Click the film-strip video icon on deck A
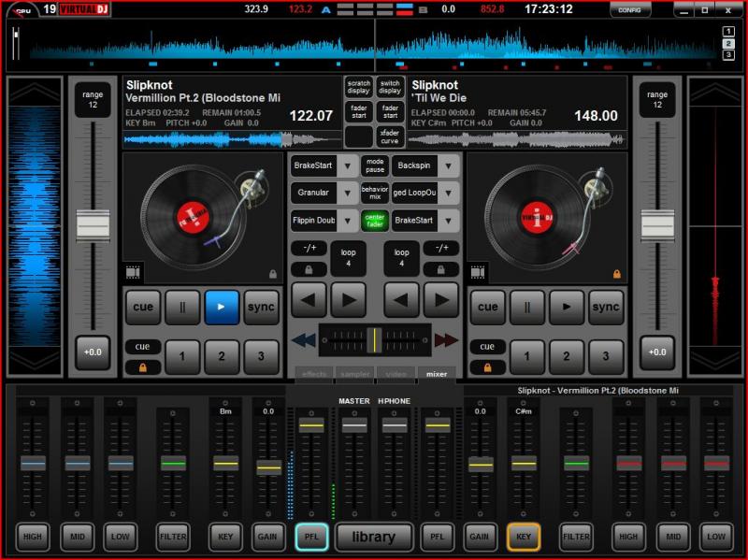The height and width of the screenshot is (560, 748). click(133, 272)
